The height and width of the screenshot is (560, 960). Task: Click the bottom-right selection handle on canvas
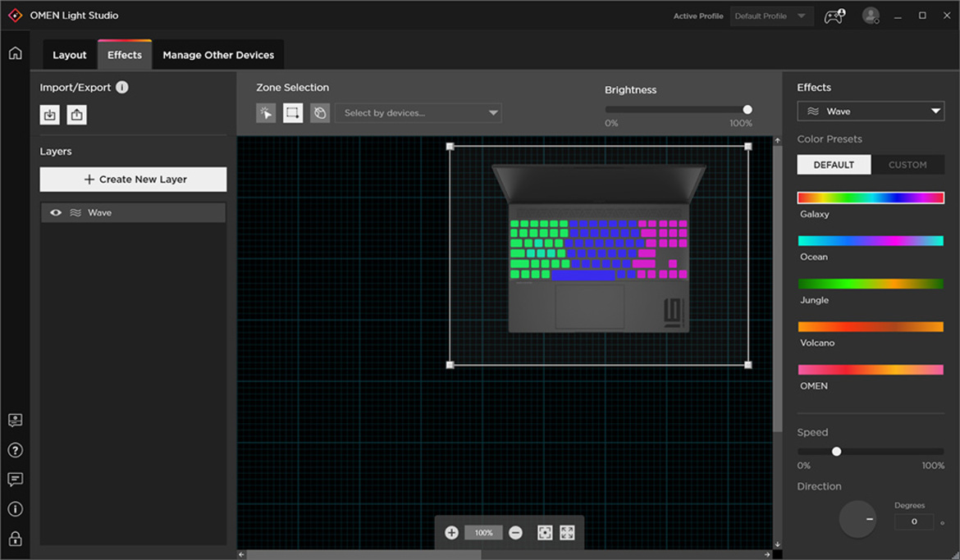pos(748,365)
